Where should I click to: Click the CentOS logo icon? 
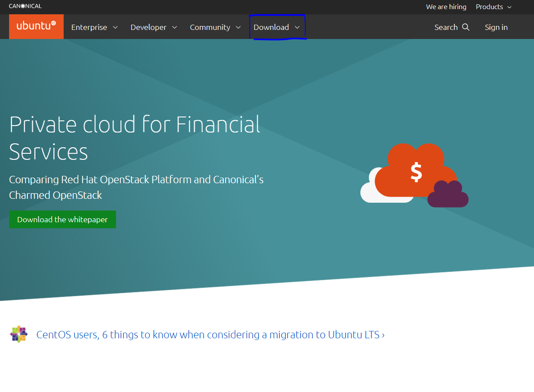tap(19, 334)
